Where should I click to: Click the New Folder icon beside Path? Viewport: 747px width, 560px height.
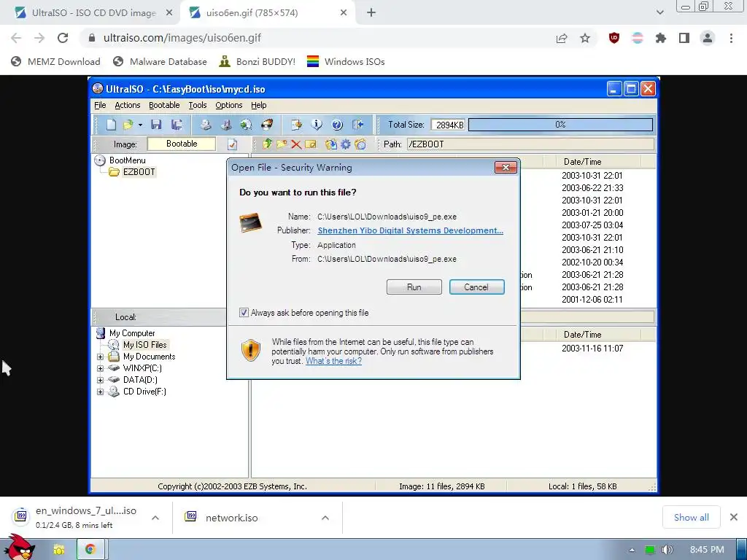coord(282,144)
